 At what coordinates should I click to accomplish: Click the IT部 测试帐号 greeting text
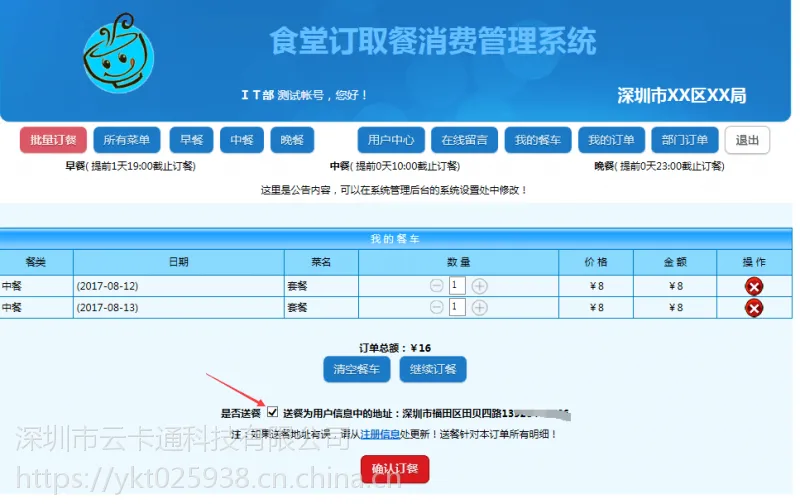click(304, 95)
